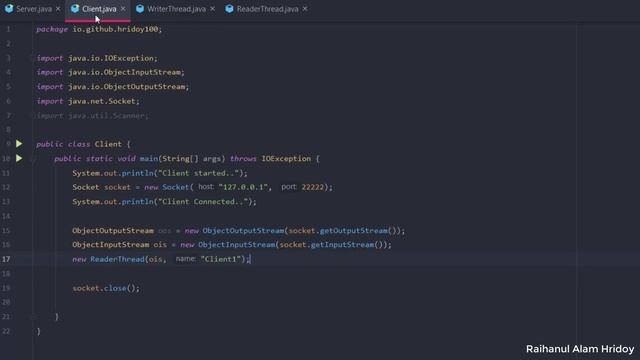Click the getOutputStream method call
Screen dimensions: 640x360
(x=353, y=231)
